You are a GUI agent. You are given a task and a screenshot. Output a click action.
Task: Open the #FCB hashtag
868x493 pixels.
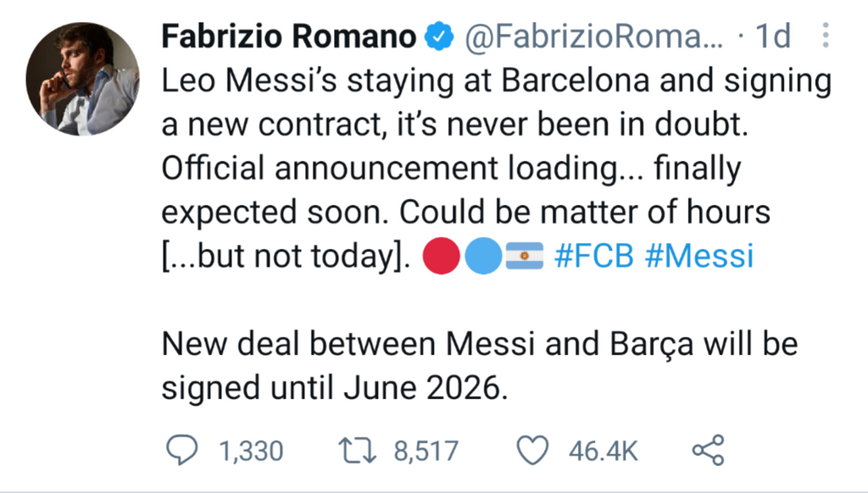(x=593, y=256)
